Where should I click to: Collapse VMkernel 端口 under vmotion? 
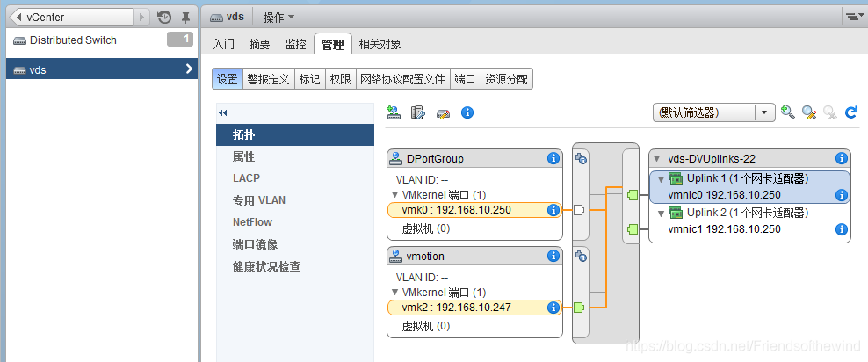394,293
